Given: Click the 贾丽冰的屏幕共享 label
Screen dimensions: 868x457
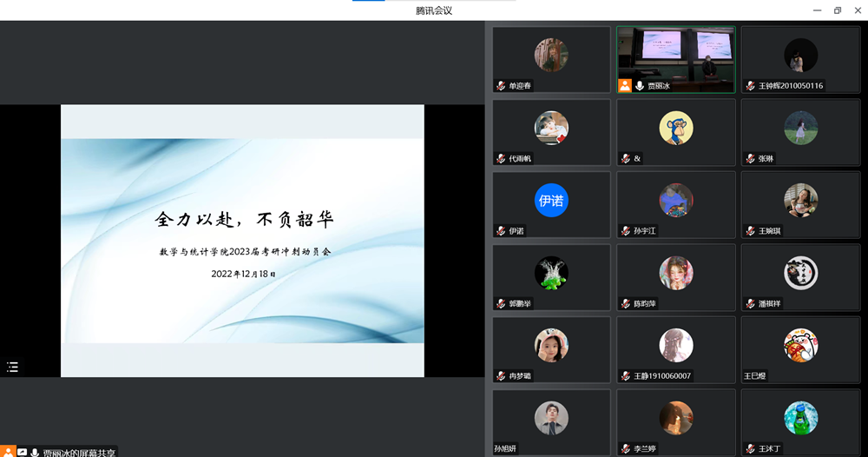Looking at the screenshot, I should pos(79,452).
